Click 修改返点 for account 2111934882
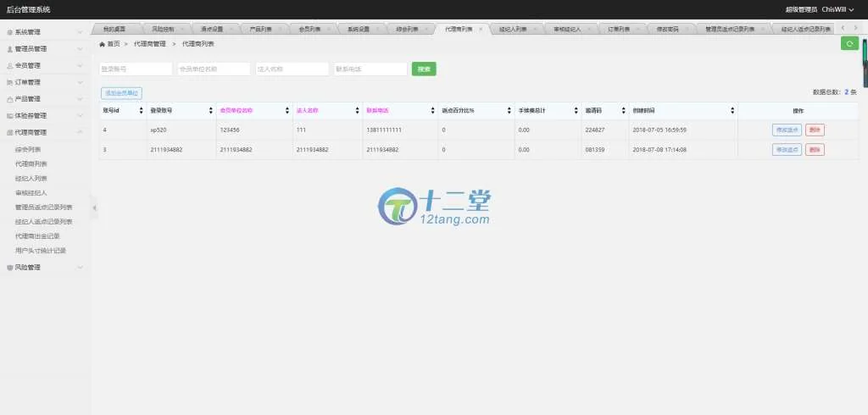Screen dimensions: 868x415 786,150
